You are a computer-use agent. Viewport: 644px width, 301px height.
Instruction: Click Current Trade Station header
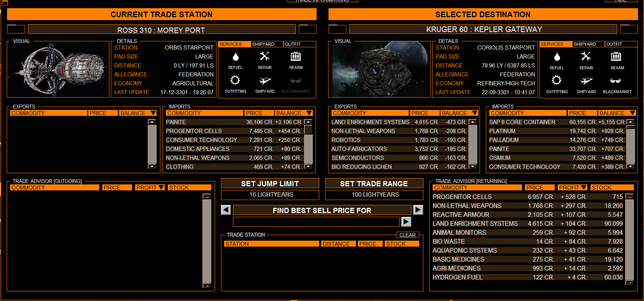162,14
